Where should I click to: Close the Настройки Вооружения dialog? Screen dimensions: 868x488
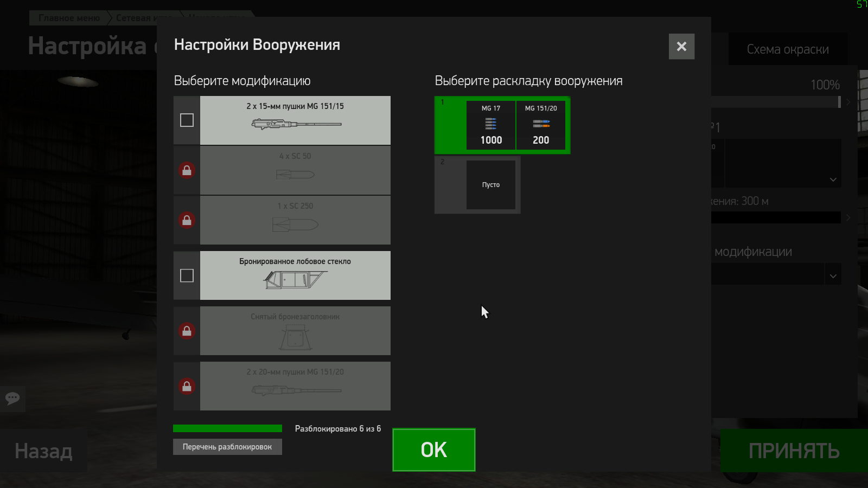(681, 47)
